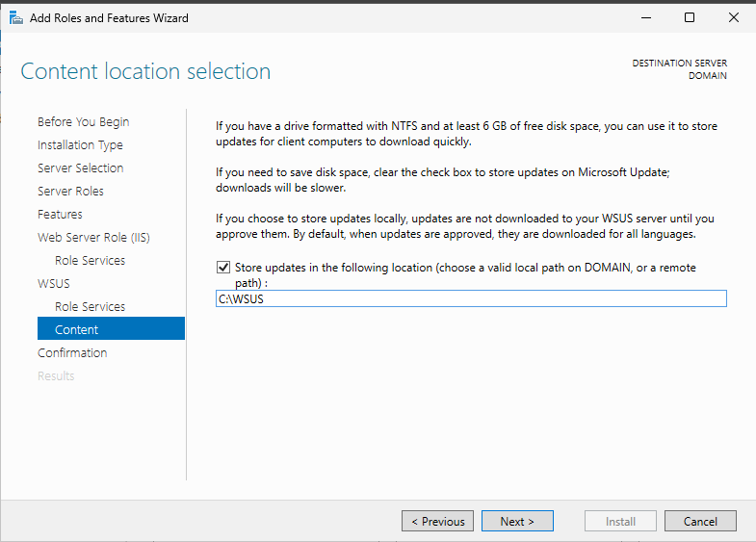The width and height of the screenshot is (756, 542).
Task: Select the highlighted Content step
Action: click(x=77, y=330)
